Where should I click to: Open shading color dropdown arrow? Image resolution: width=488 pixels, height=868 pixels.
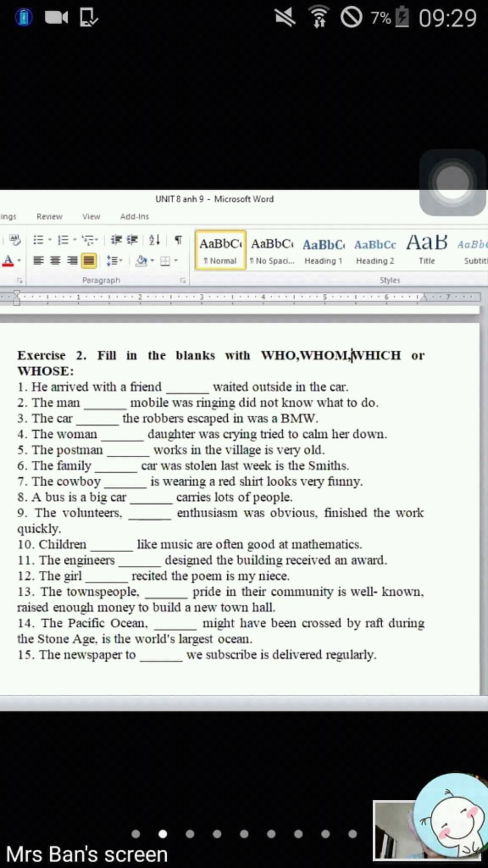[x=152, y=260]
